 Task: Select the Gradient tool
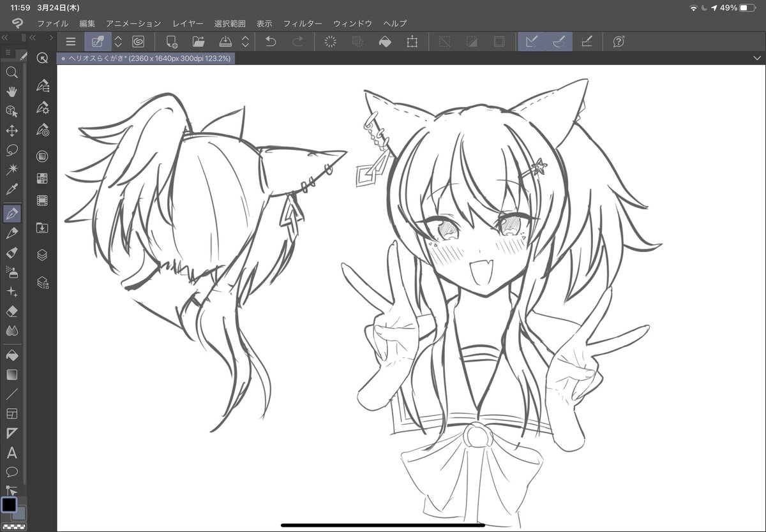click(x=11, y=374)
